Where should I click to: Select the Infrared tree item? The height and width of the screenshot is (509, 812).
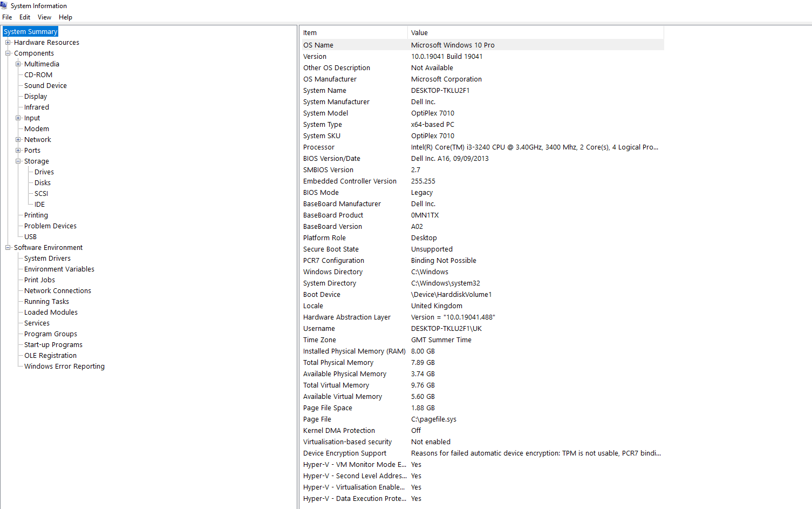click(x=36, y=107)
